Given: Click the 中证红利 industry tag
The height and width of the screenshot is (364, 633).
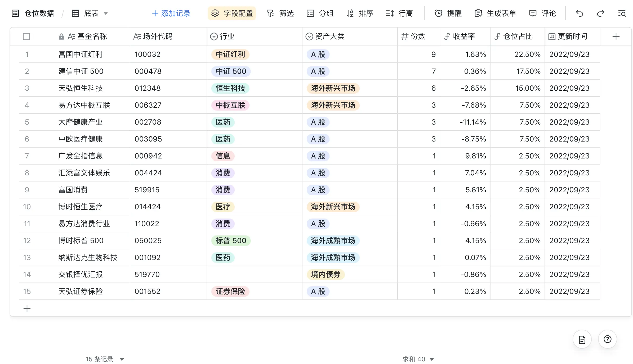Looking at the screenshot, I should [x=230, y=54].
